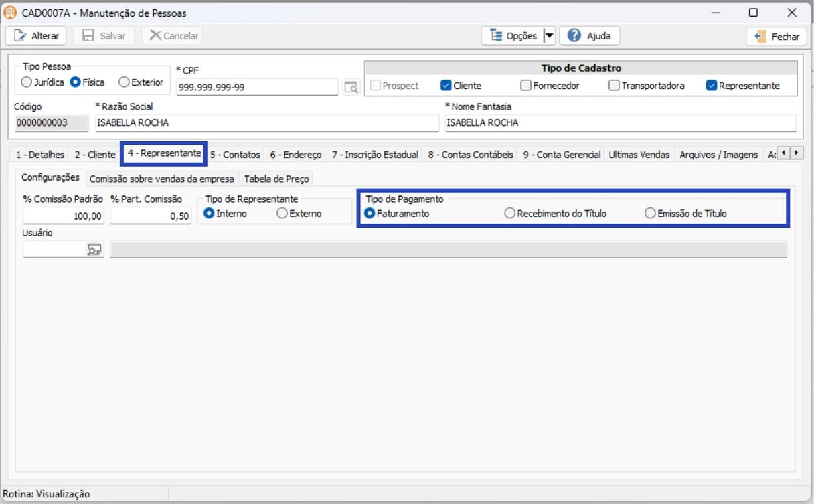The height and width of the screenshot is (504, 814).
Task: Click the Ajuda help button
Action: pos(589,36)
